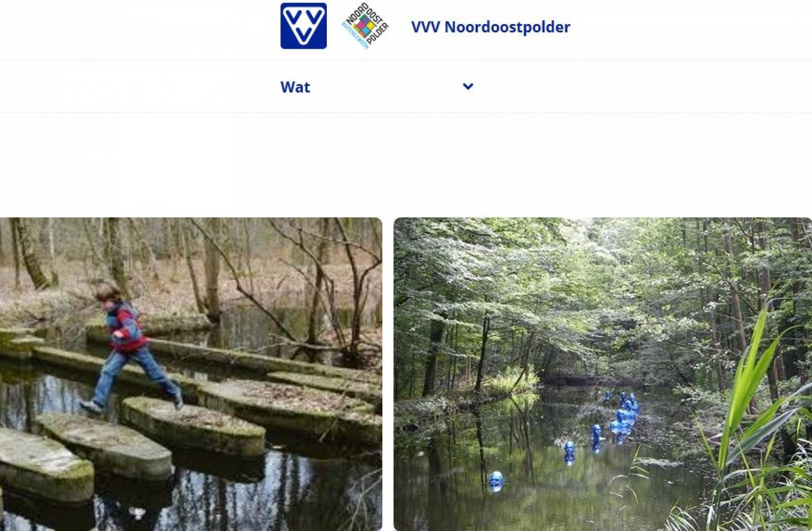The height and width of the screenshot is (531, 812).
Task: Go to VVV Noordoostpolder site title
Action: pos(491,27)
